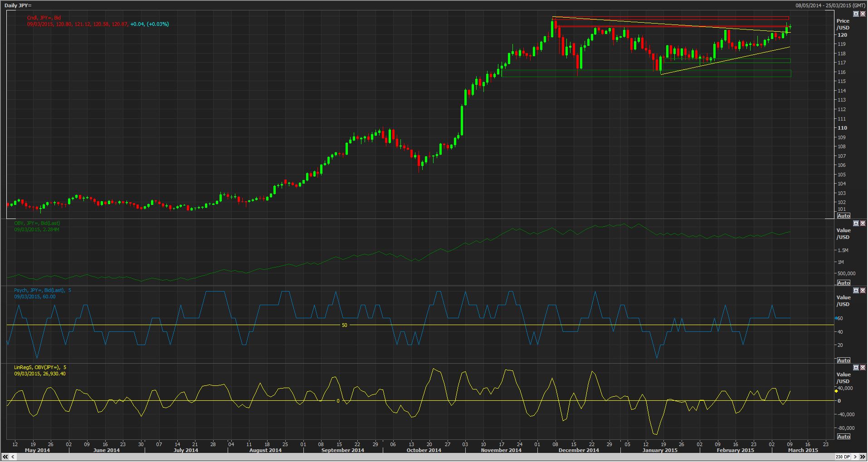Screen dimensions: 868x462
Task: Maximize the Psych indicator pane
Action: coord(856,290)
